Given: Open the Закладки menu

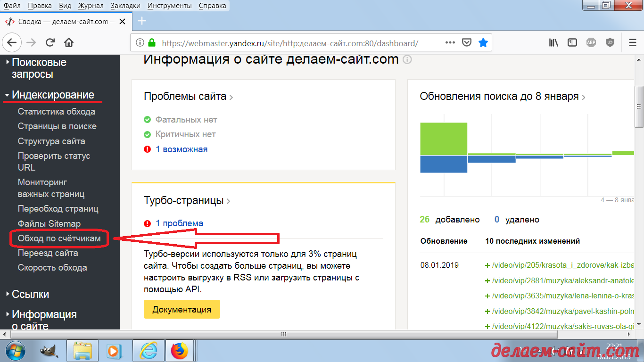Looking at the screenshot, I should (x=125, y=6).
